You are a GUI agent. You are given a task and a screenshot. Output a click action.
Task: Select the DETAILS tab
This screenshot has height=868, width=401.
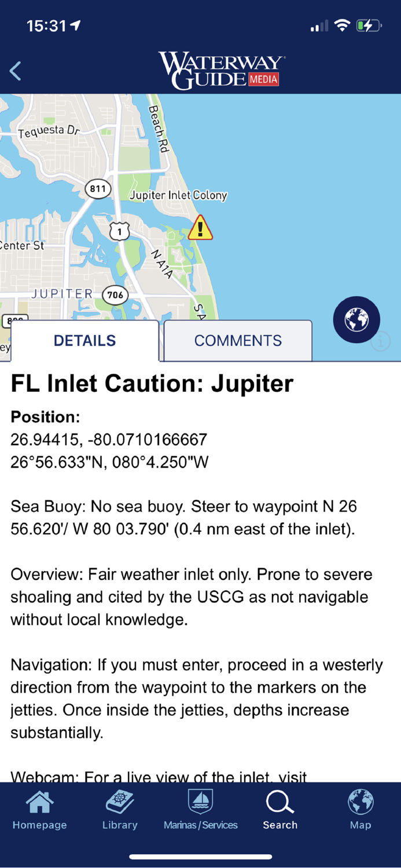(84, 340)
